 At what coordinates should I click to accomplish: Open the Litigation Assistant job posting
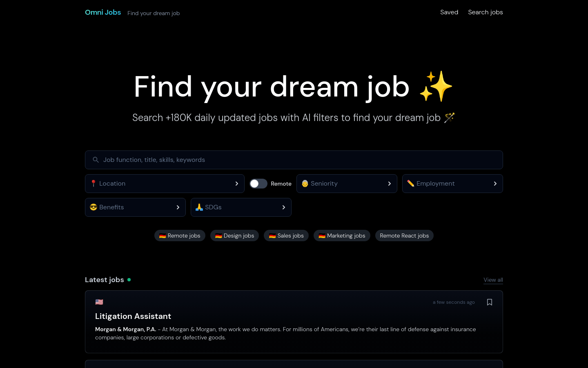pyautogui.click(x=133, y=316)
